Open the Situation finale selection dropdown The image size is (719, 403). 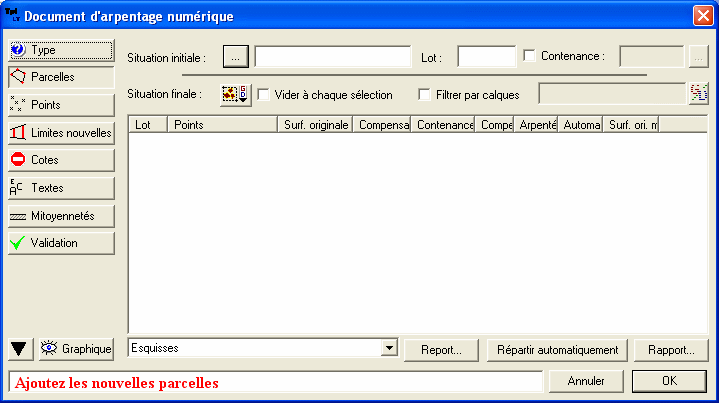(x=235, y=94)
